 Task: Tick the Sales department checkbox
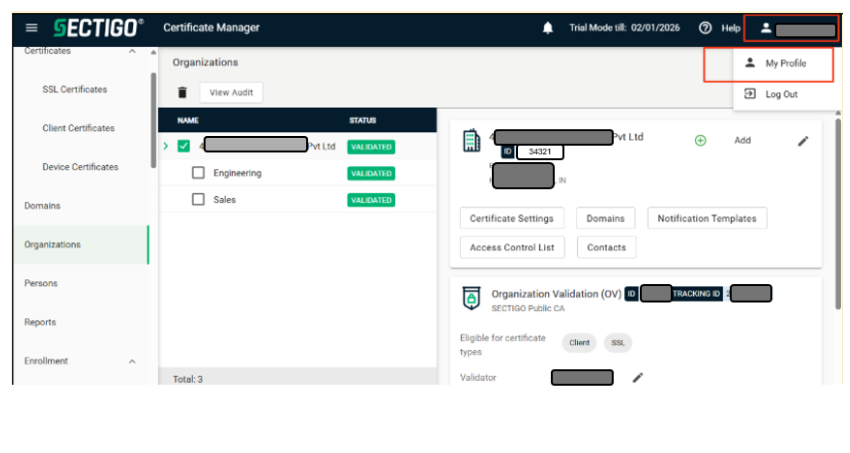point(198,200)
